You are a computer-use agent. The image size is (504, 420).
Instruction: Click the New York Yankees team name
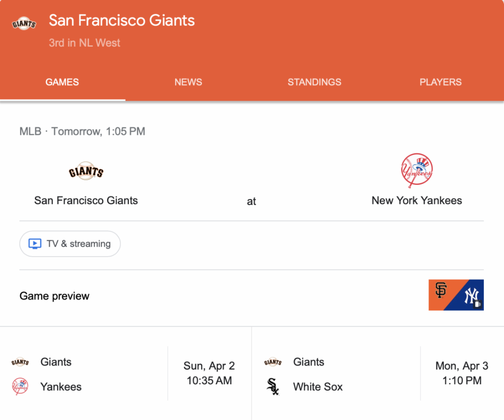(417, 201)
